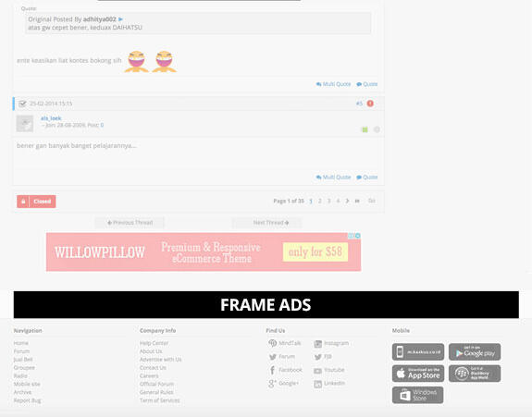Close the WillowPillow ad with its X icon
532x417 pixels.
358,236
